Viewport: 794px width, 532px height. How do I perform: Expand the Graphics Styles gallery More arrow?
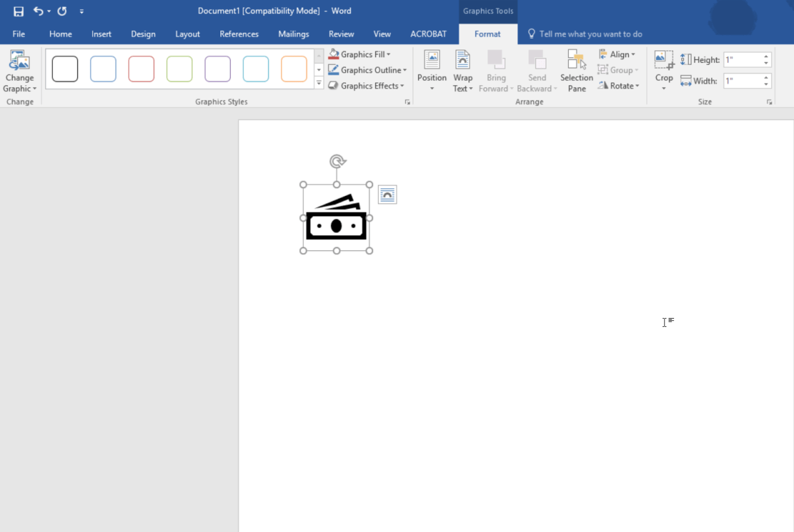[319, 84]
